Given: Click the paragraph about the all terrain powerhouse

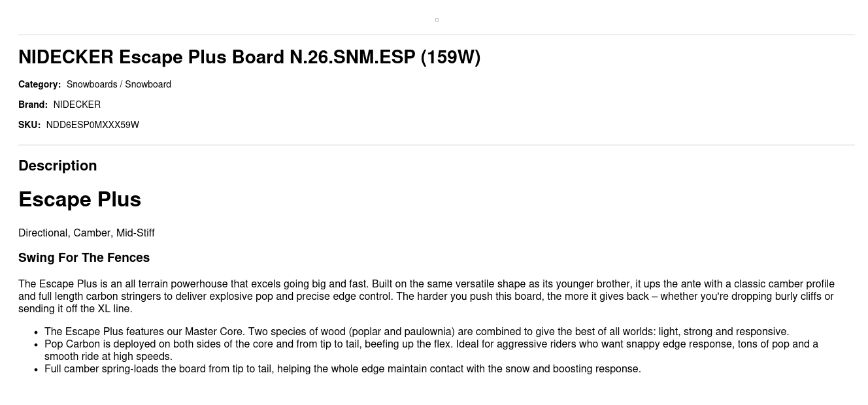Looking at the screenshot, I should coord(426,297).
